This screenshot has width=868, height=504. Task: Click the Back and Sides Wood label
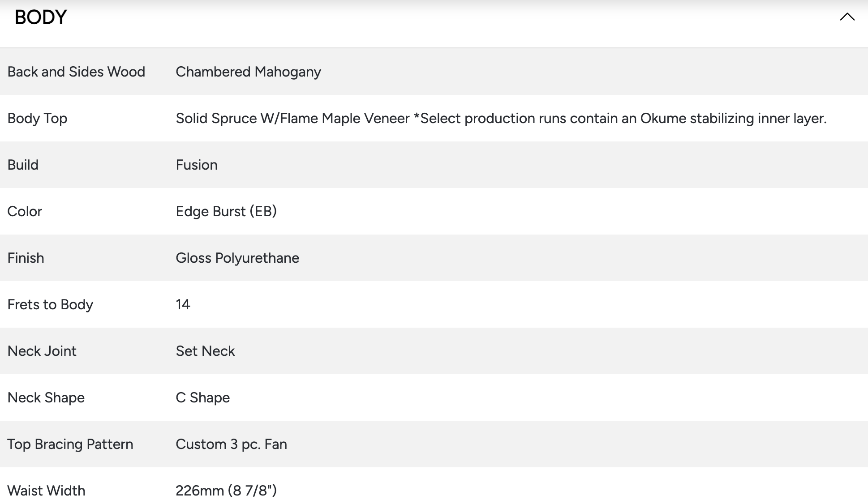click(76, 72)
